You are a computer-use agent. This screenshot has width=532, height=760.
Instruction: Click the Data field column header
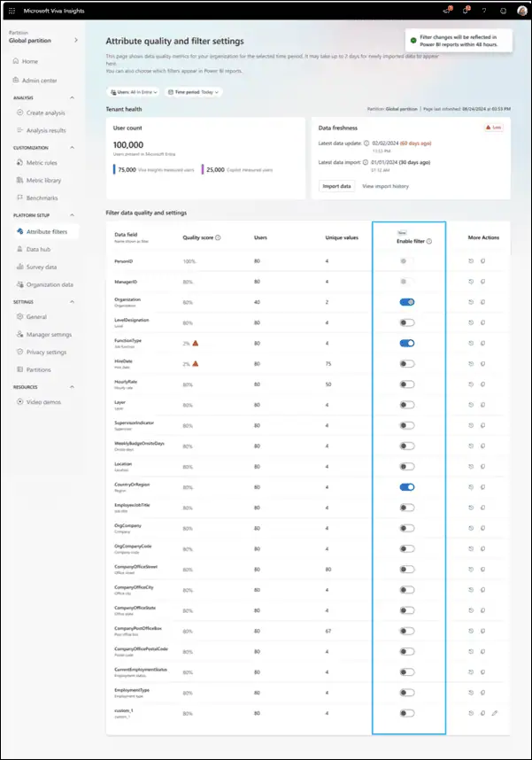click(x=126, y=235)
